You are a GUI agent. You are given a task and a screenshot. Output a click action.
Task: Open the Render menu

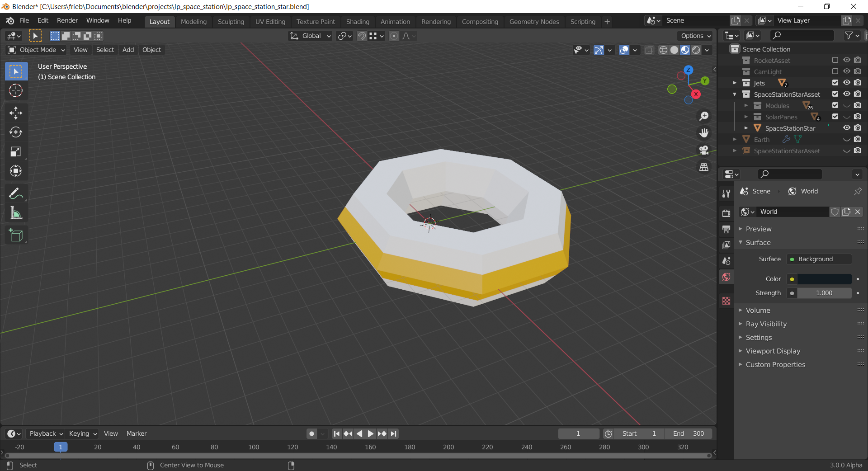point(67,20)
